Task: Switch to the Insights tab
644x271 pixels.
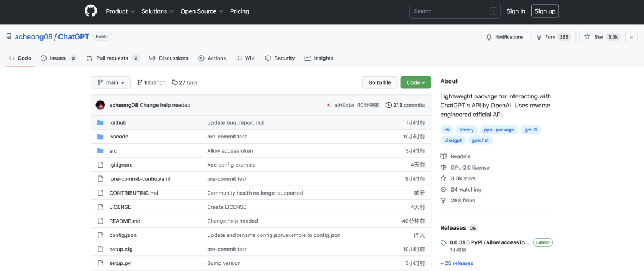Action: [318, 58]
